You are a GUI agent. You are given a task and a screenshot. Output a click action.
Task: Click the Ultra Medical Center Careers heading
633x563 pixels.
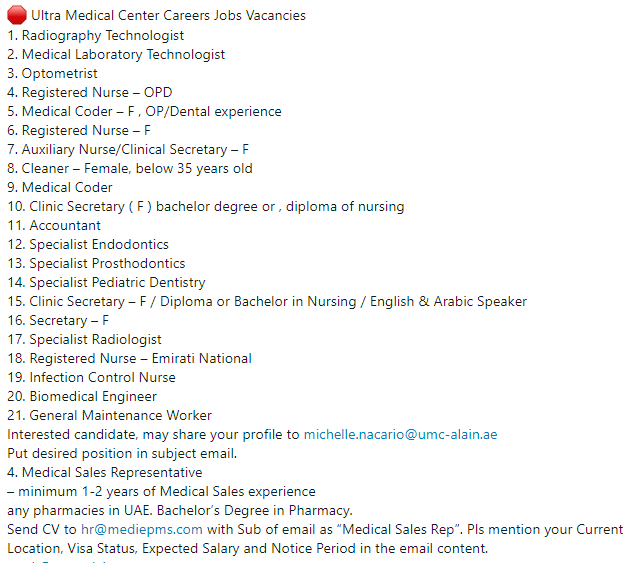point(168,16)
